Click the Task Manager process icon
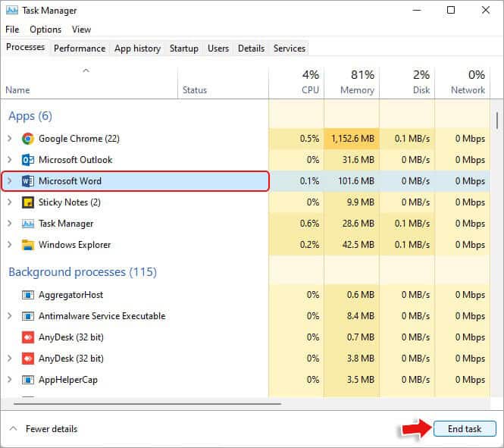The height and width of the screenshot is (448, 504). tap(28, 224)
